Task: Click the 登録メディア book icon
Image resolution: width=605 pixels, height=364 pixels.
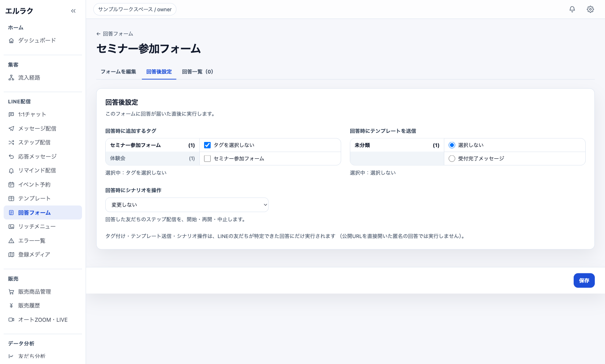Action: point(11,255)
